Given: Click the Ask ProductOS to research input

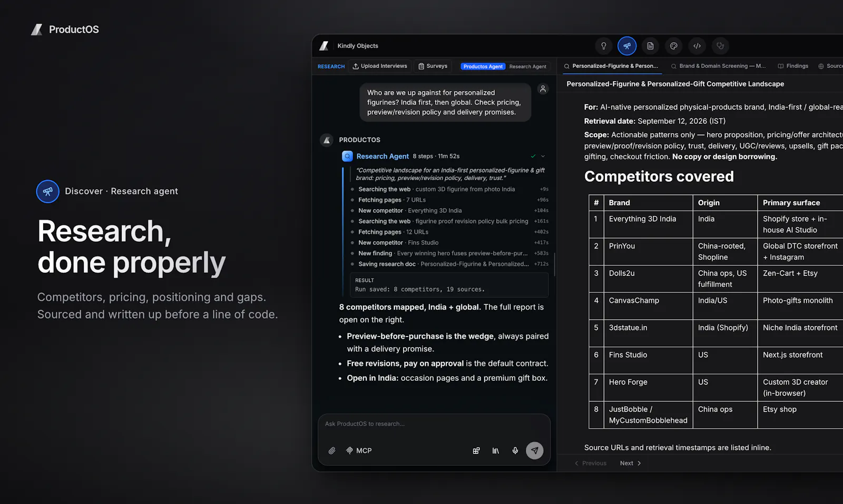Looking at the screenshot, I should [434, 424].
